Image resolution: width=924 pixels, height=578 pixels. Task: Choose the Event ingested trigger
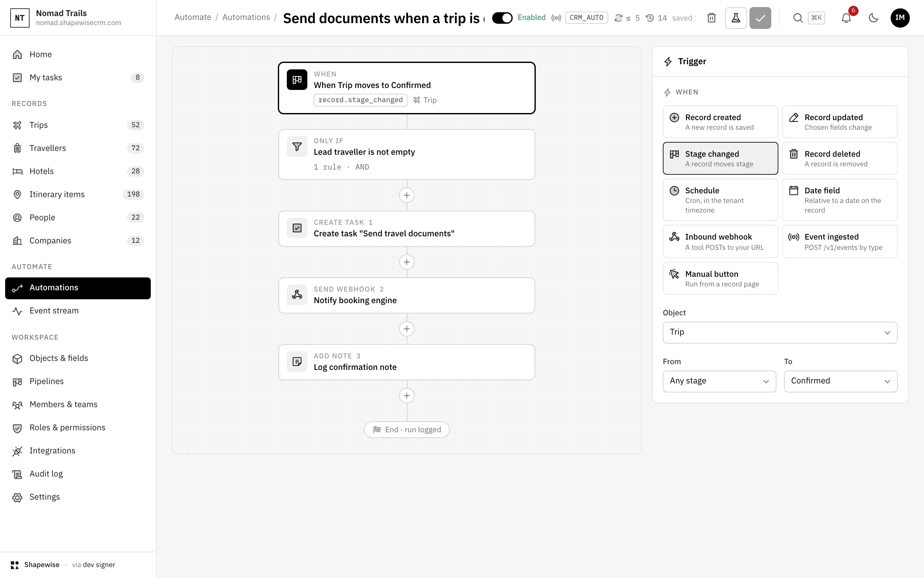[840, 241]
